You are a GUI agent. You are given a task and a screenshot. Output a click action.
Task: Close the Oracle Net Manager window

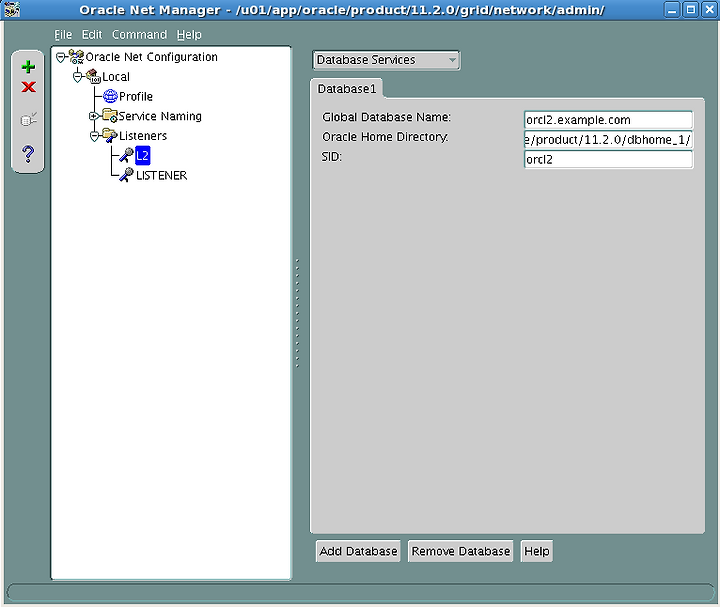click(x=709, y=10)
